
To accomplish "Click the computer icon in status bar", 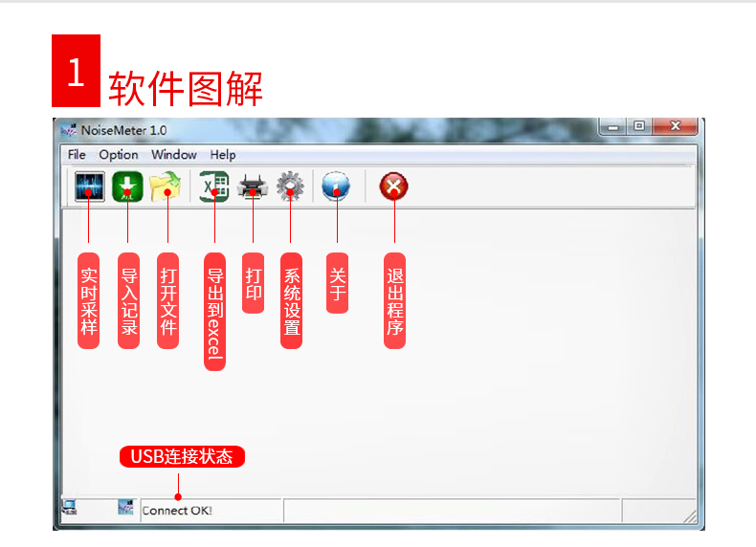I will [x=70, y=508].
